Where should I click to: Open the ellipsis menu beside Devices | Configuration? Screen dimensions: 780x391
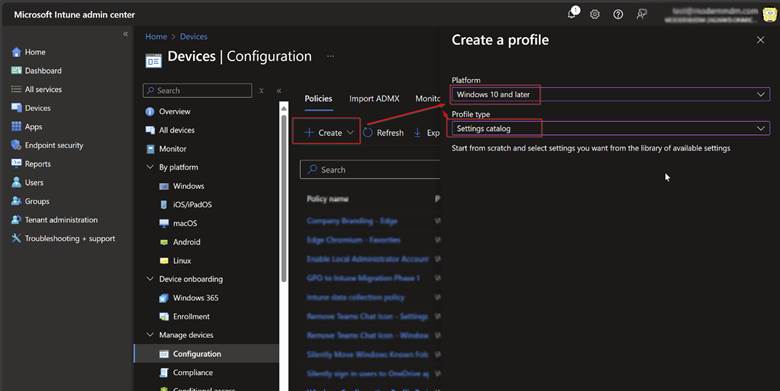pyautogui.click(x=330, y=56)
